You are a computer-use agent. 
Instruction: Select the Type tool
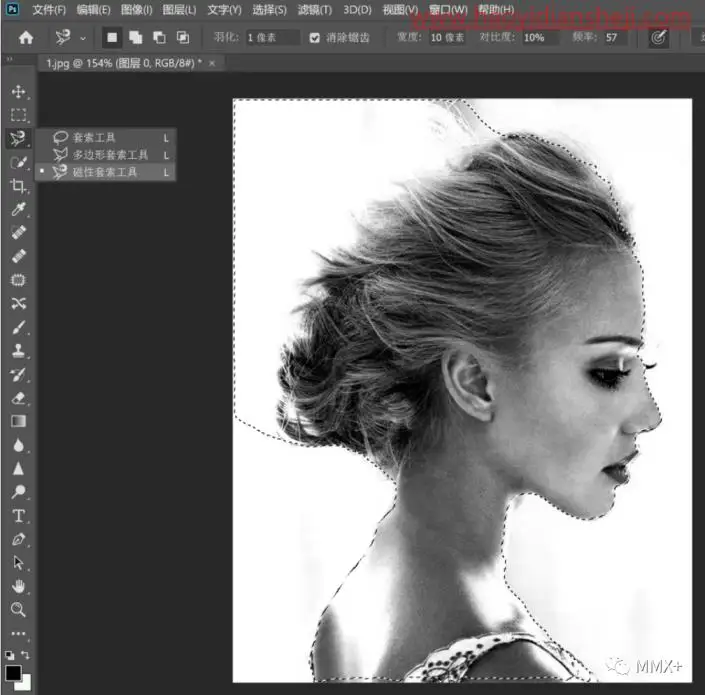click(x=18, y=516)
